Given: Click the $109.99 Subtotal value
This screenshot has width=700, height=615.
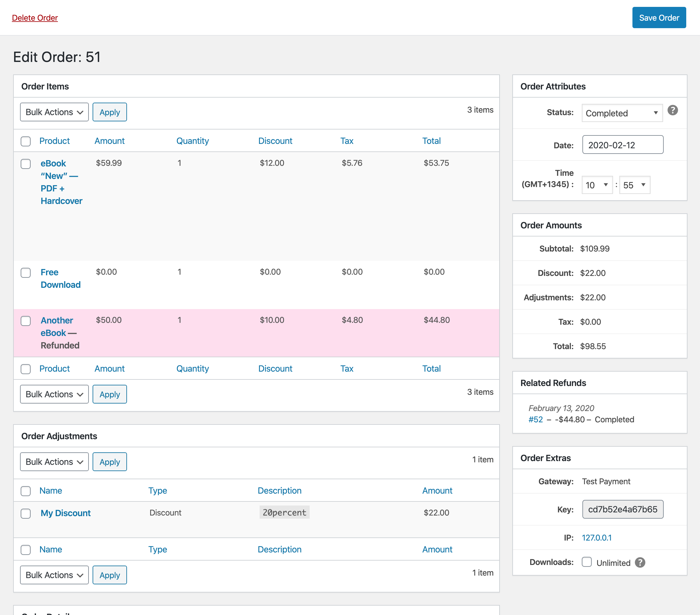Looking at the screenshot, I should click(595, 249).
